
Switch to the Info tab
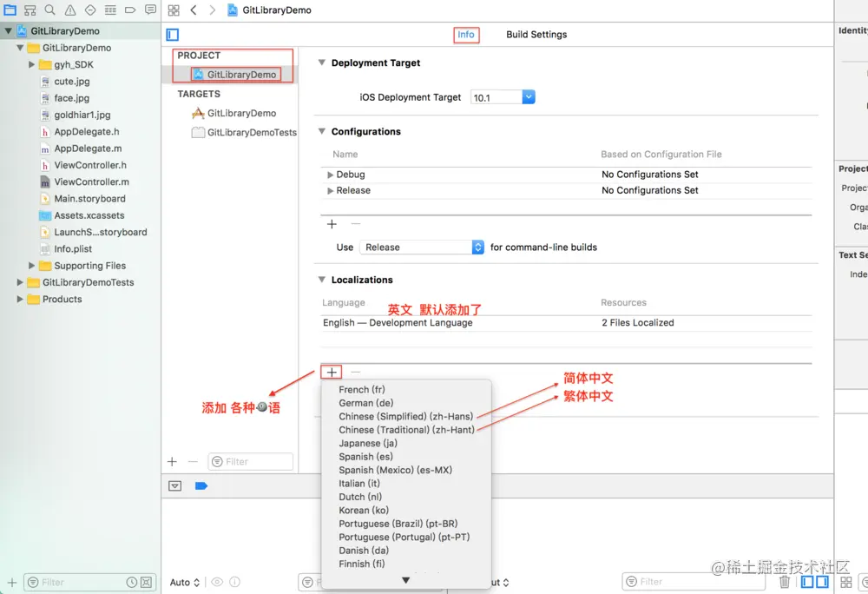[x=466, y=35]
